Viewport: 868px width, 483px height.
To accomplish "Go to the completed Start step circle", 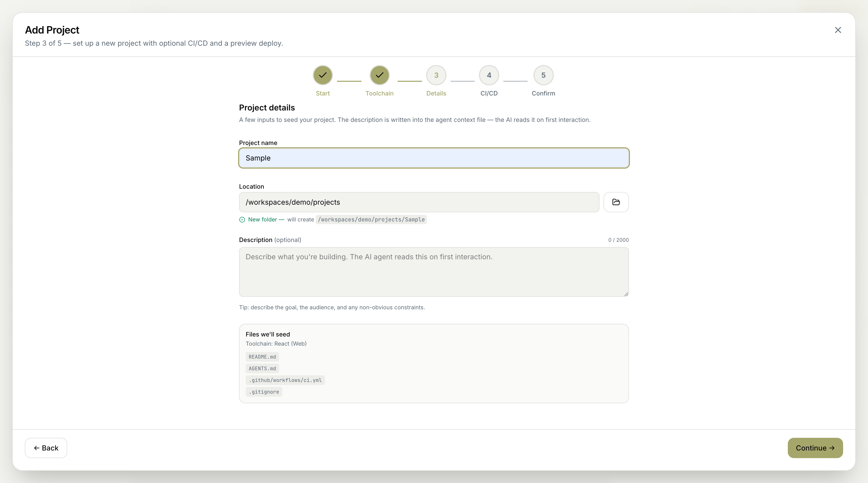I will 323,75.
